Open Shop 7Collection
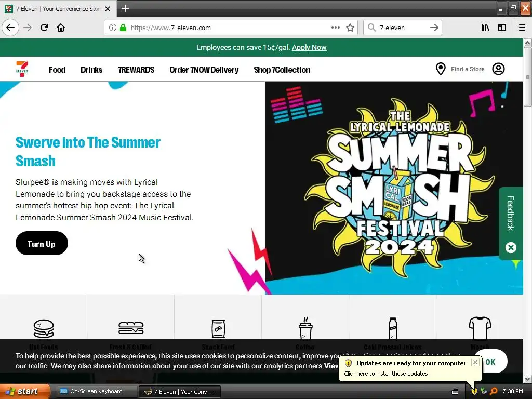Screen dimensions: 532x399 pyautogui.click(x=282, y=70)
